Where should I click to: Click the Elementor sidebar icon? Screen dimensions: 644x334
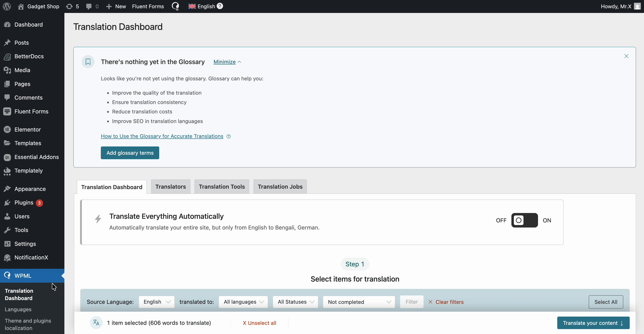coord(8,129)
